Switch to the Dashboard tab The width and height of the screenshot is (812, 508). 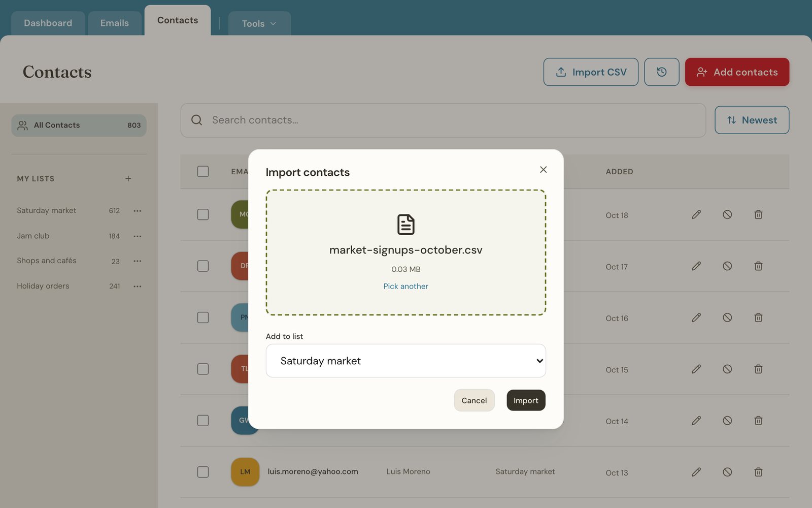click(x=48, y=23)
